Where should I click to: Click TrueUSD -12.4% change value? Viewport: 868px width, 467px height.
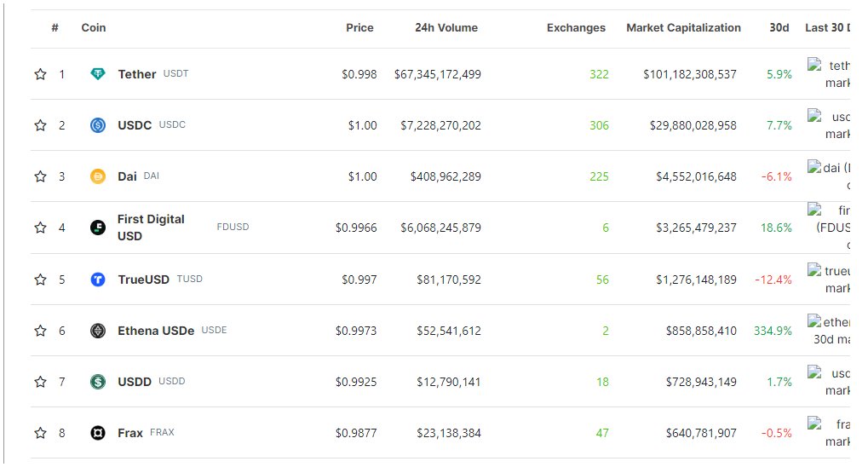point(773,280)
